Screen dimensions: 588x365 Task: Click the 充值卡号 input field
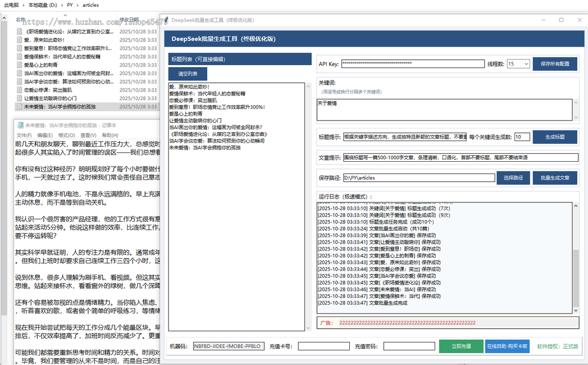pos(323,346)
